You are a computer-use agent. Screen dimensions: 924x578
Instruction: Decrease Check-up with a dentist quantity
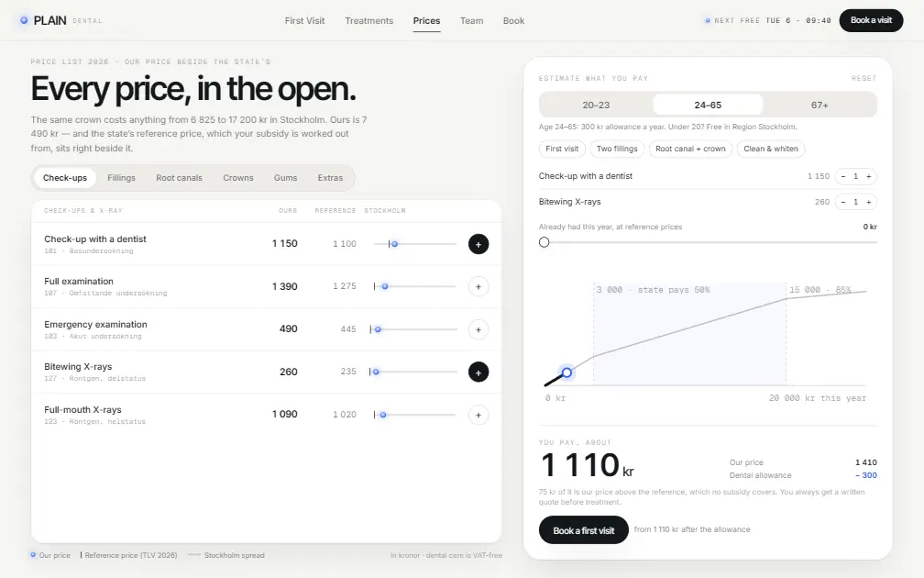(843, 176)
